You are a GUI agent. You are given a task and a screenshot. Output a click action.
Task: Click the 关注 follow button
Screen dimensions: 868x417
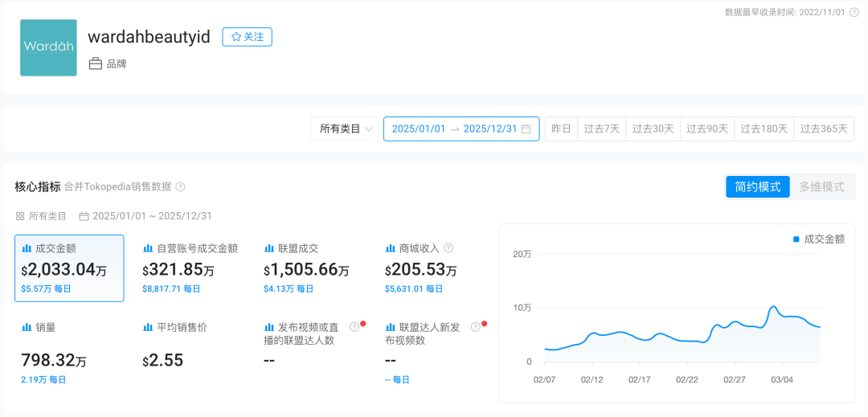247,37
